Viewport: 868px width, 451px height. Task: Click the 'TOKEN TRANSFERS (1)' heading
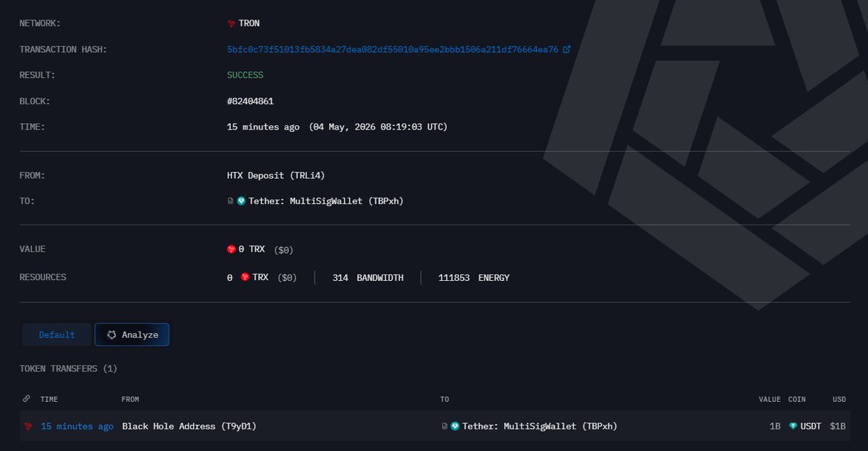pos(68,368)
